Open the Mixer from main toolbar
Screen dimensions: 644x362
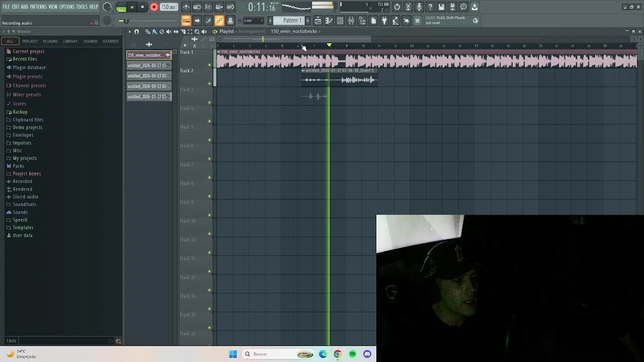tap(351, 21)
